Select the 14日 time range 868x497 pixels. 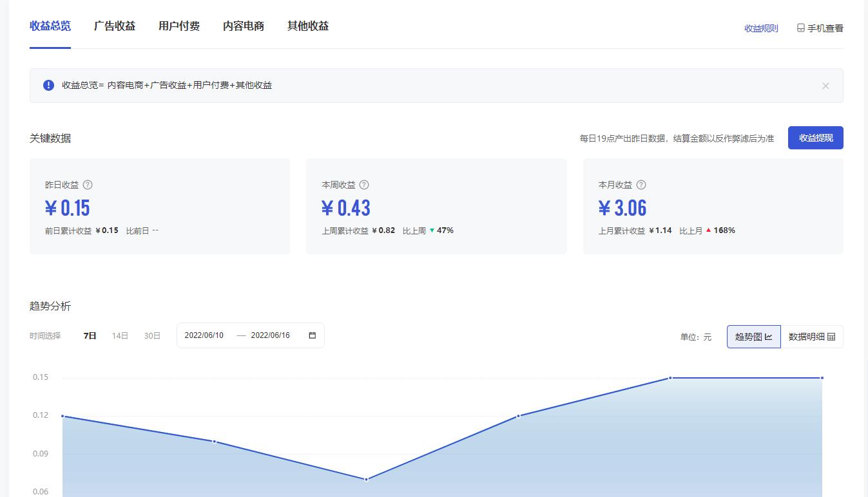[119, 335]
